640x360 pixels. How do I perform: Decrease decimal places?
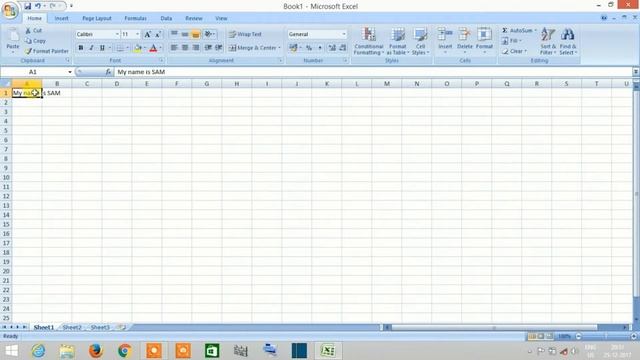click(x=342, y=48)
